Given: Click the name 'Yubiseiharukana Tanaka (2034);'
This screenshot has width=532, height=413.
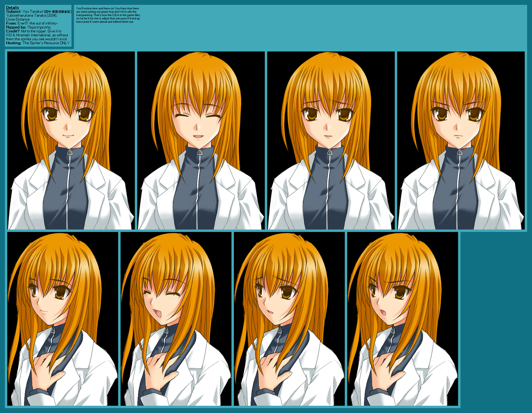Looking at the screenshot, I should tap(32, 15).
